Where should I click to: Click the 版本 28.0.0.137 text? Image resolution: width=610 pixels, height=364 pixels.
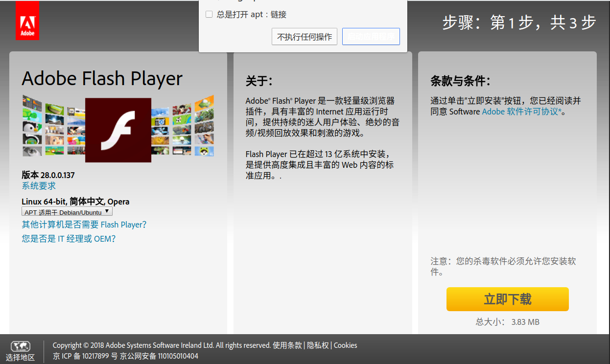point(48,175)
